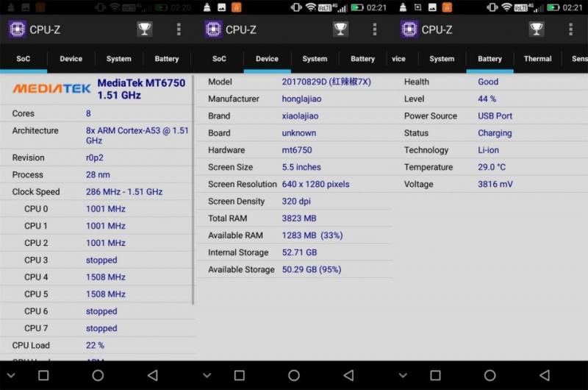Select Device tab in middle screen
The image size is (588, 390).
click(x=267, y=59)
